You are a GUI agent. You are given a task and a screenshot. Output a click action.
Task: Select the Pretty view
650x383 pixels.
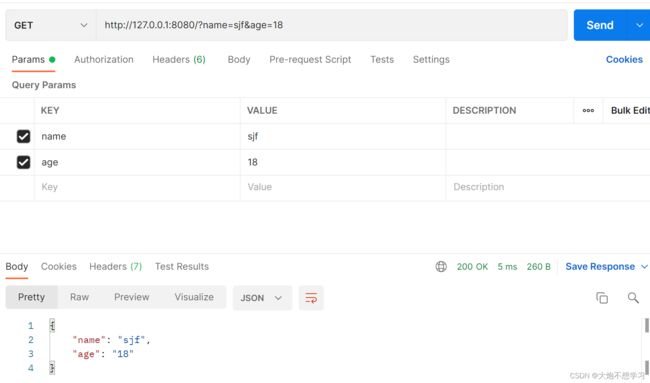[x=32, y=297]
